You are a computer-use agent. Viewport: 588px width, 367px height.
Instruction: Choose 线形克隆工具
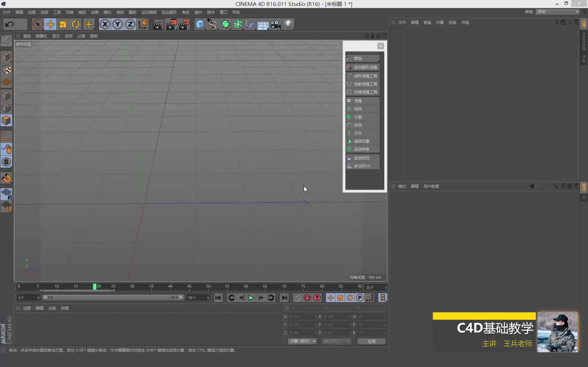pos(363,76)
